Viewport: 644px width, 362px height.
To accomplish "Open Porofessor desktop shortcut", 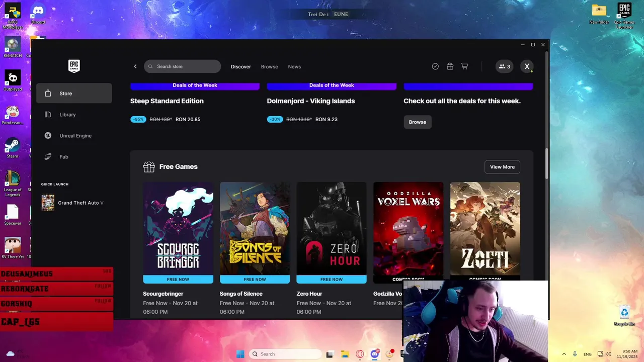I will coord(13,115).
